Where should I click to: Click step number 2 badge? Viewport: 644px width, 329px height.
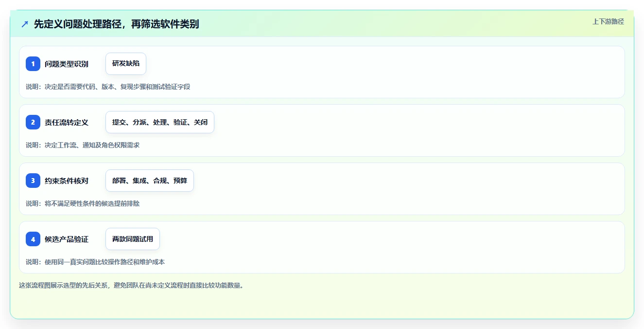pos(33,122)
